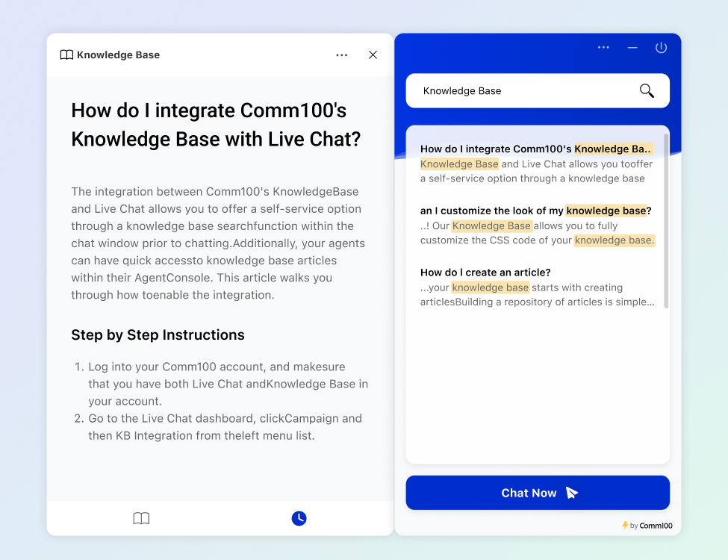Click the book icon beside Knowledge Base title
The height and width of the screenshot is (560, 728).
click(66, 55)
